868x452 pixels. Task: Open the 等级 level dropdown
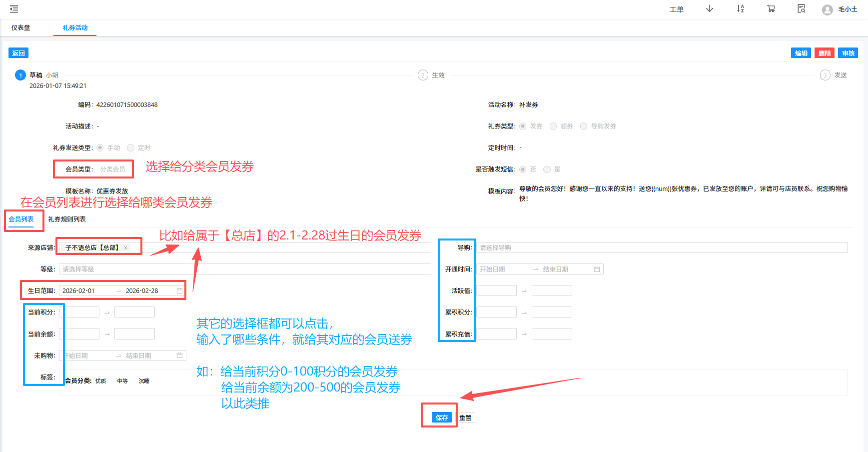tap(245, 269)
